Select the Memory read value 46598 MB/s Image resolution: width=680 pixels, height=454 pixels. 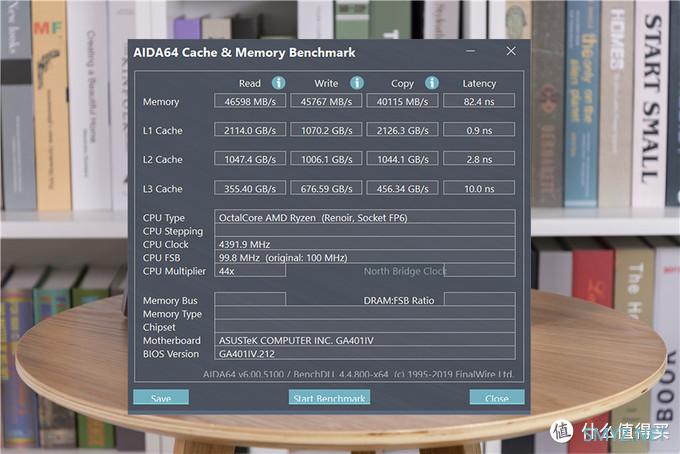[x=250, y=101]
